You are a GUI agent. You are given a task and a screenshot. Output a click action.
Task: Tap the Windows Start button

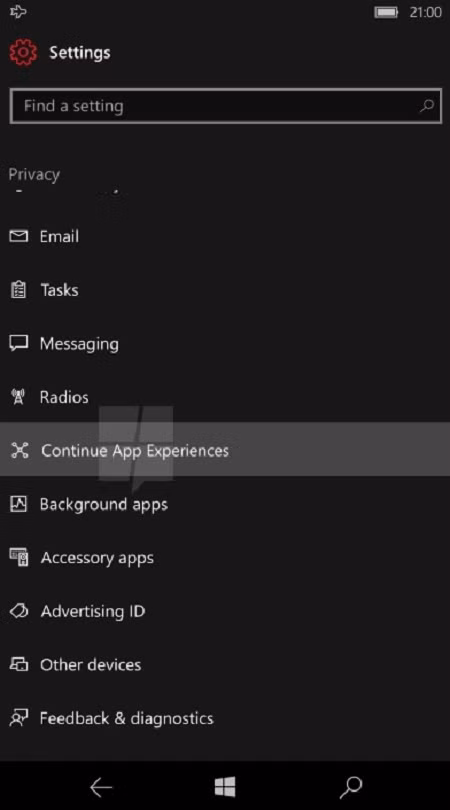coord(225,787)
